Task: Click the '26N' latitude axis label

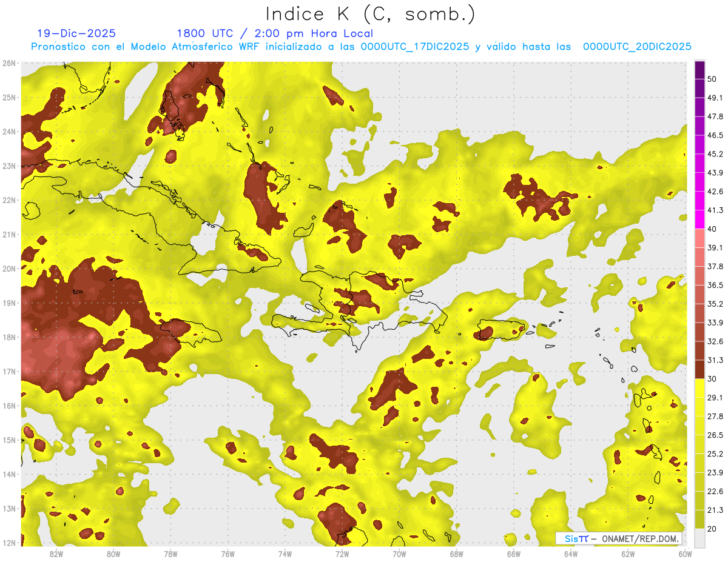Action: pyautogui.click(x=9, y=63)
